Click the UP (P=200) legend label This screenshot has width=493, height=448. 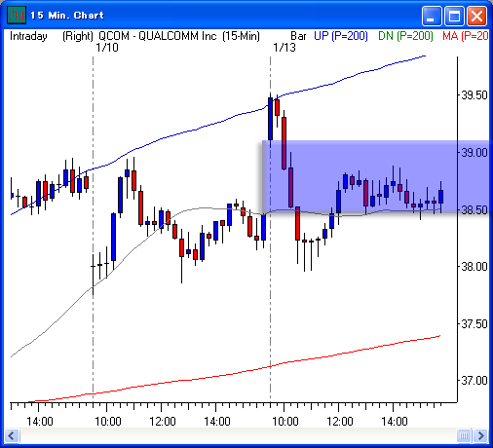[x=341, y=36]
